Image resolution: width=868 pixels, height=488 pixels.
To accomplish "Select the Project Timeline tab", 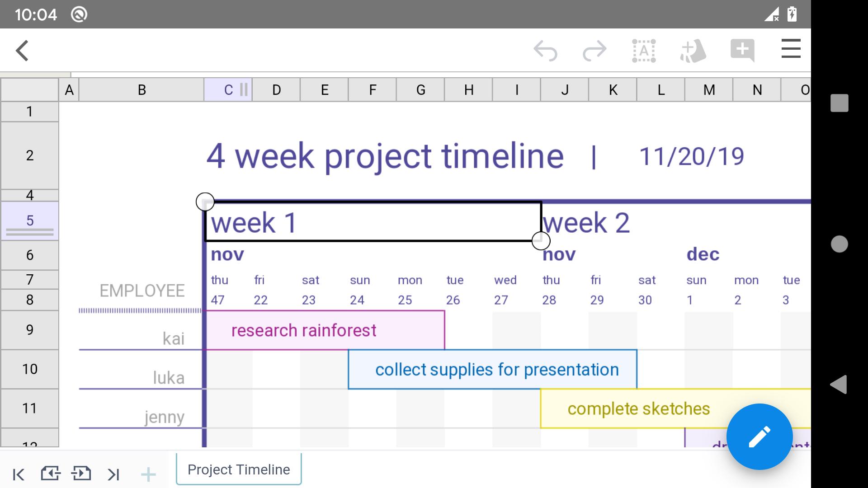I will tap(238, 469).
